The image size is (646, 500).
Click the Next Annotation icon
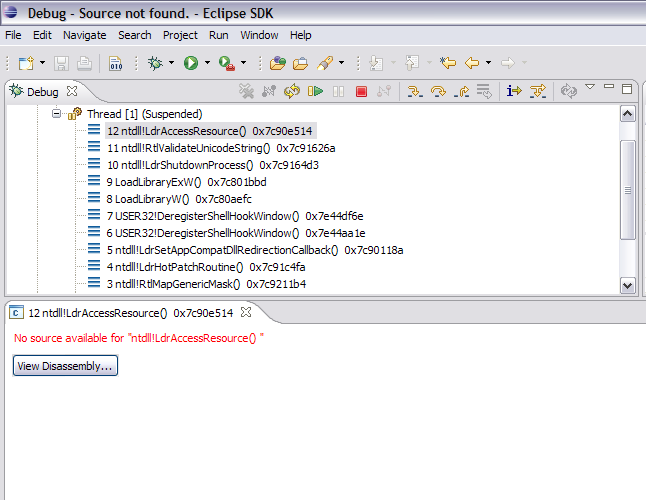pos(376,63)
